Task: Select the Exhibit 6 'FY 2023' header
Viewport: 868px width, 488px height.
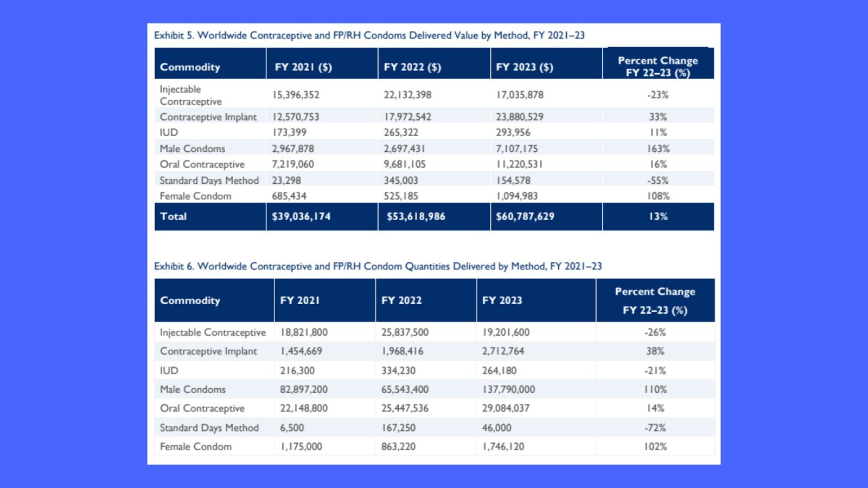Action: (502, 300)
